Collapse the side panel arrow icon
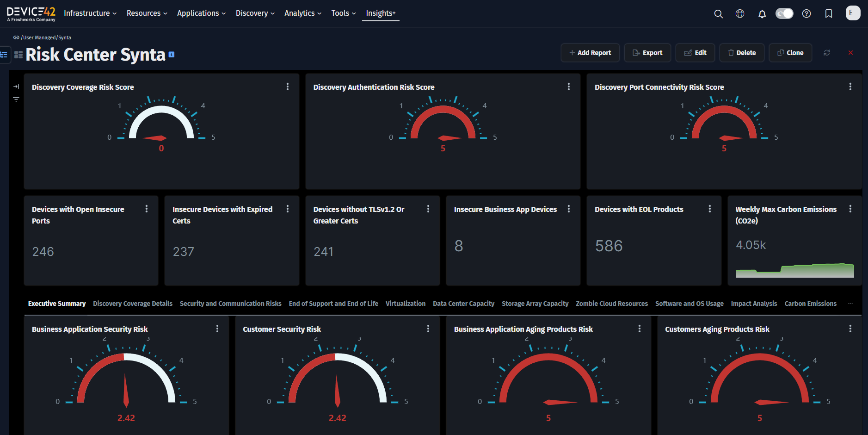Image resolution: width=868 pixels, height=435 pixels. [x=16, y=87]
